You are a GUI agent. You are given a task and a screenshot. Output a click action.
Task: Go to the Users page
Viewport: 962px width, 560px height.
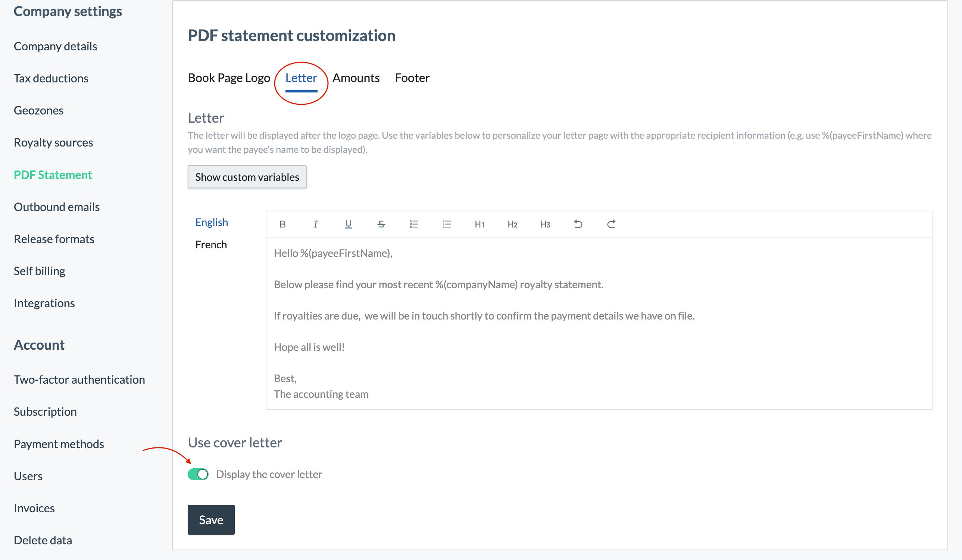28,476
